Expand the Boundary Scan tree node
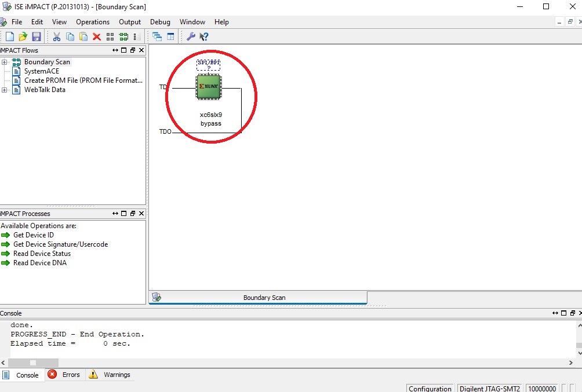Image resolution: width=582 pixels, height=392 pixels. (x=4, y=62)
